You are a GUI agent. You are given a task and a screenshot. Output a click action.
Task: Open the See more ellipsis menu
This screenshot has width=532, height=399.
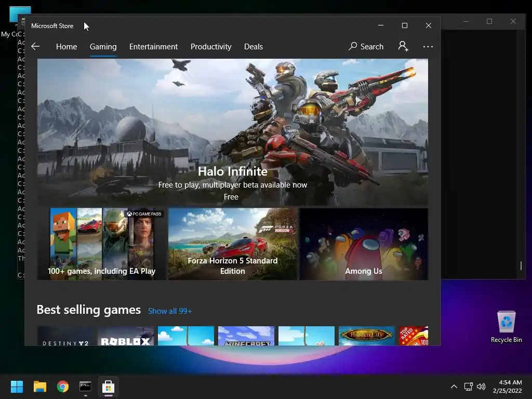428,46
